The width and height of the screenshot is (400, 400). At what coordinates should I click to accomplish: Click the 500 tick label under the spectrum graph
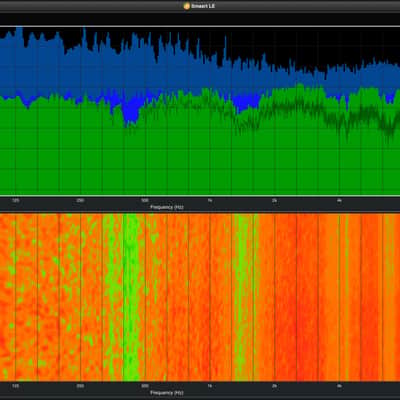[x=145, y=200]
